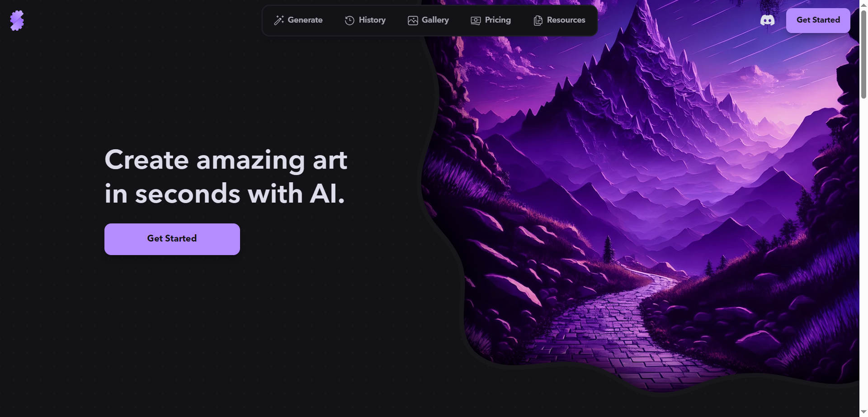This screenshot has width=868, height=417.
Task: Click the scrollbar up arrow
Action: [x=863, y=5]
